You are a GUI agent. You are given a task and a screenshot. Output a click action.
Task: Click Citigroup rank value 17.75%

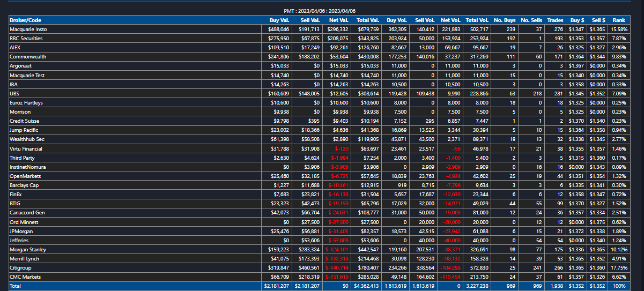[x=618, y=268]
